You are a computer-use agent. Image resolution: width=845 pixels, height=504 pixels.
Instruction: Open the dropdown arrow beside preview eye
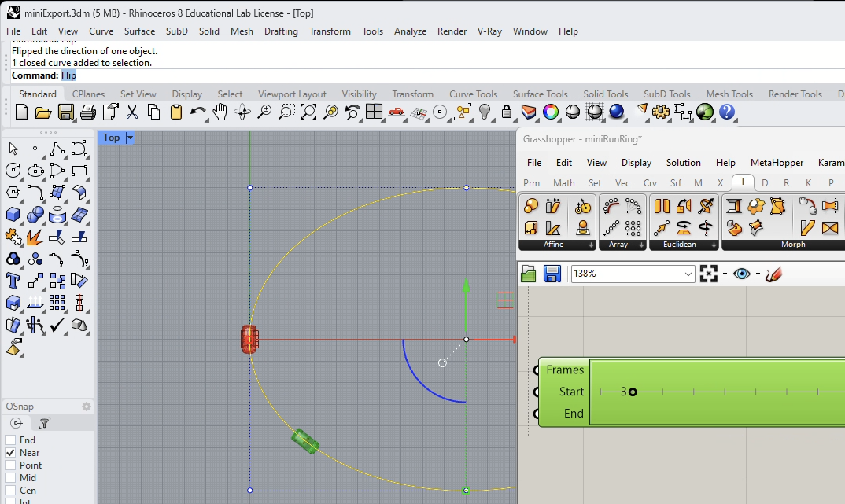click(x=758, y=274)
